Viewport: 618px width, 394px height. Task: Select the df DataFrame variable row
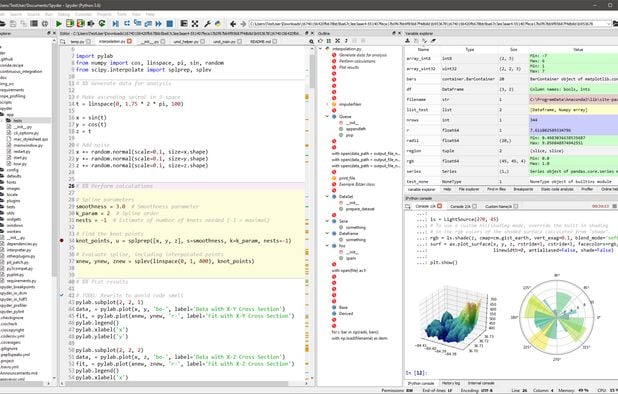511,89
